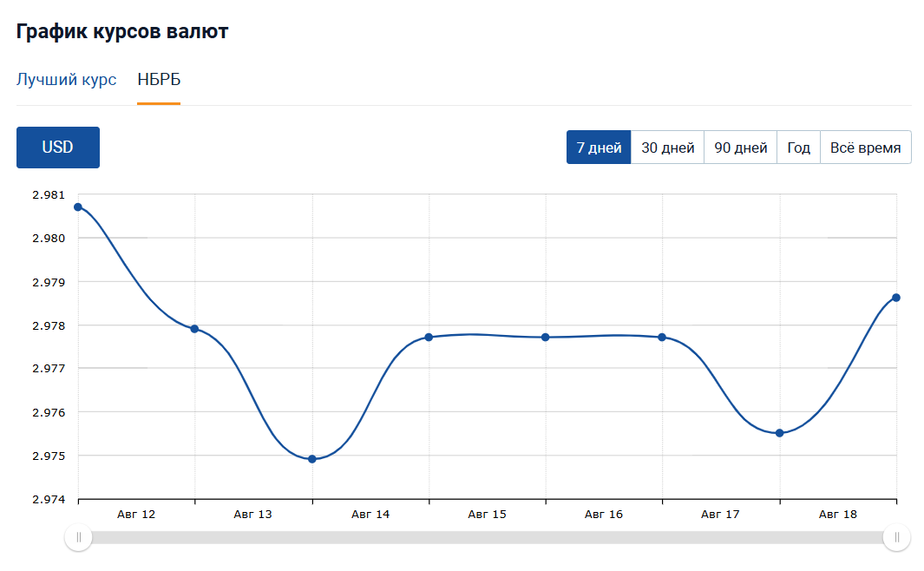The width and height of the screenshot is (924, 571).
Task: Click the gray range scrollbar track
Action: 486,538
